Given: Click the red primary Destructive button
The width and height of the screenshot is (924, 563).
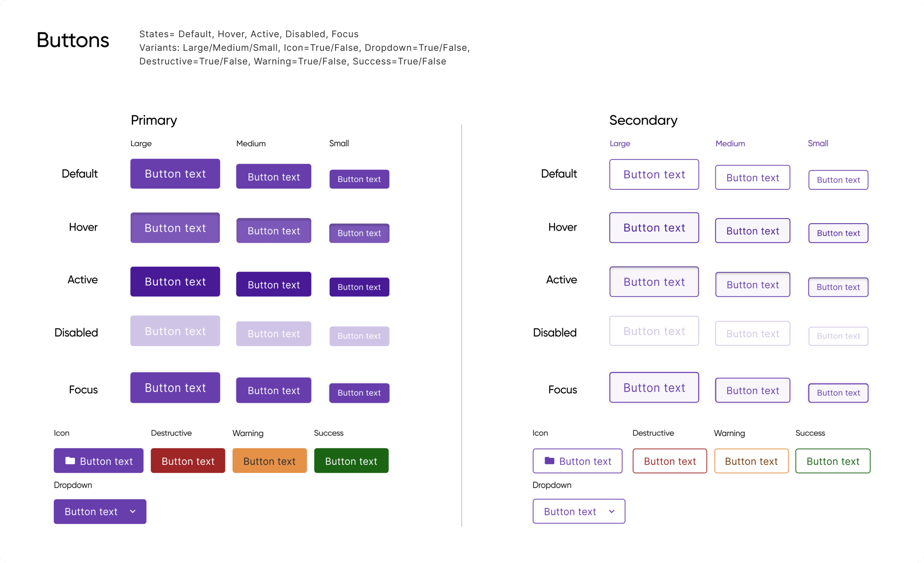Looking at the screenshot, I should coord(188,461).
